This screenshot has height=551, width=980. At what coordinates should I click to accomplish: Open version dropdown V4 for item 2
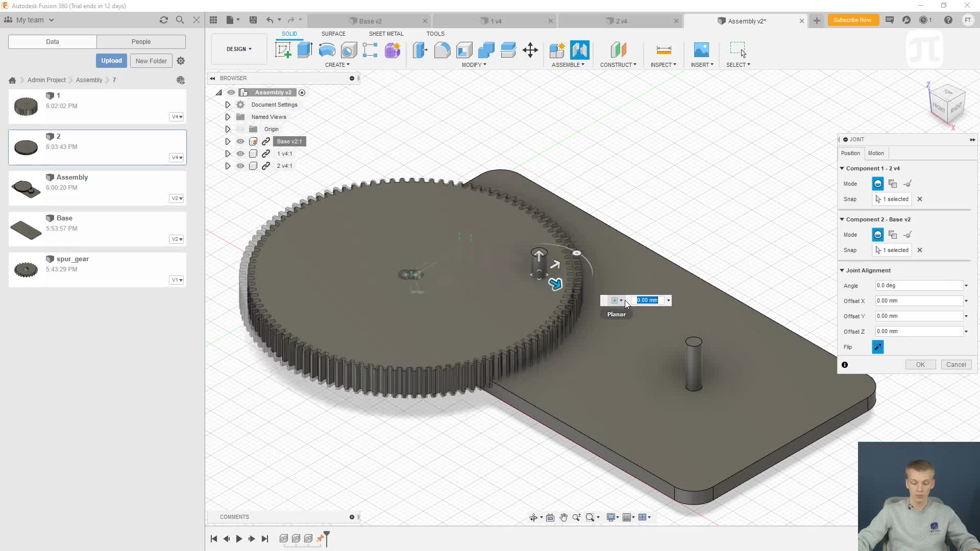177,158
